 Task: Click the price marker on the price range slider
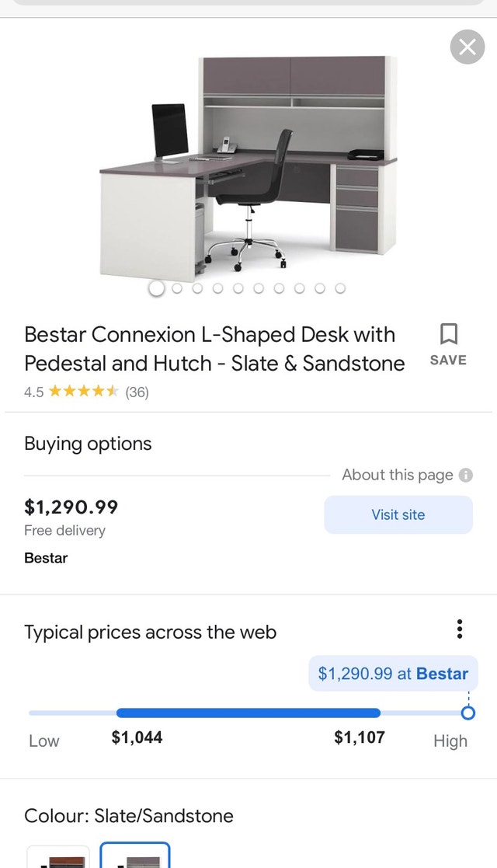(468, 712)
